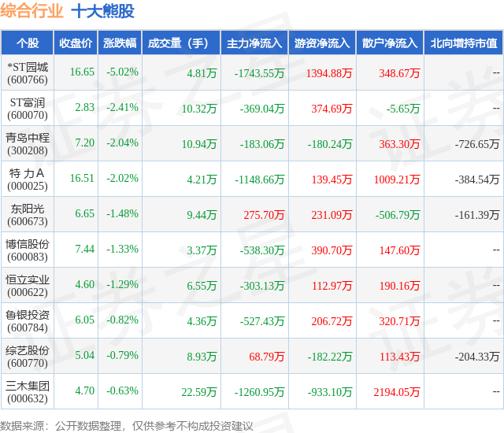
Task: Click main inflow value -538.30万
Action: [262, 250]
